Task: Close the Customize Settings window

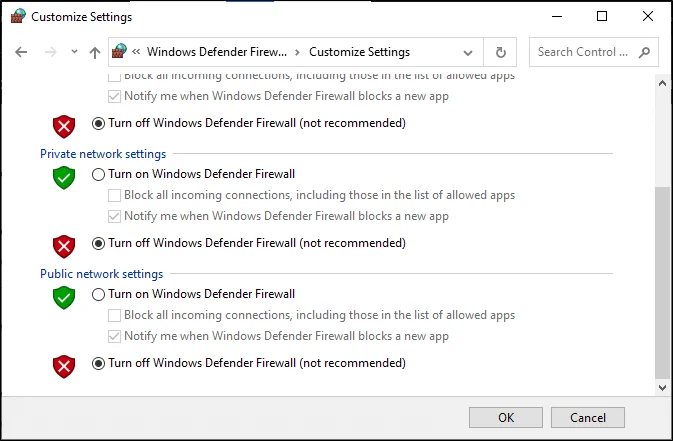Action: pyautogui.click(x=648, y=16)
